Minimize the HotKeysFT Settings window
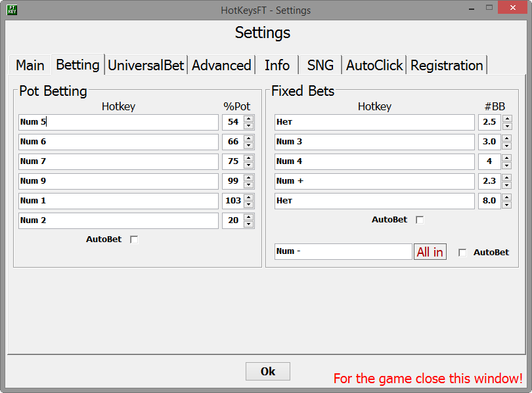This screenshot has width=532, height=393. pyautogui.click(x=472, y=8)
